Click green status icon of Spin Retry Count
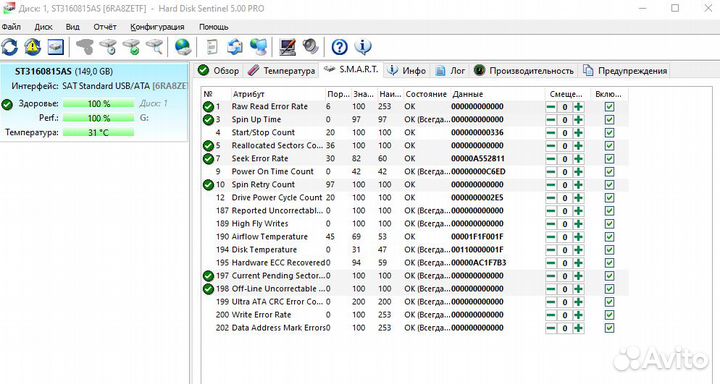This screenshot has width=720, height=384. (x=208, y=185)
